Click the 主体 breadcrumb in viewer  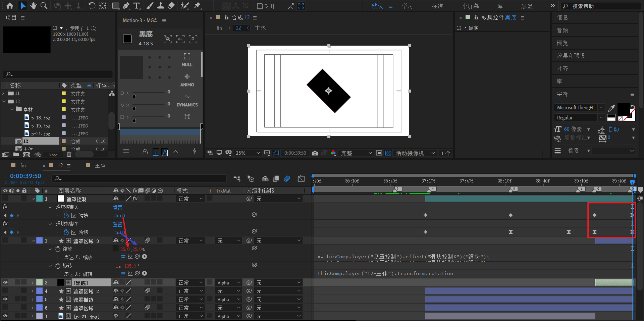click(260, 28)
